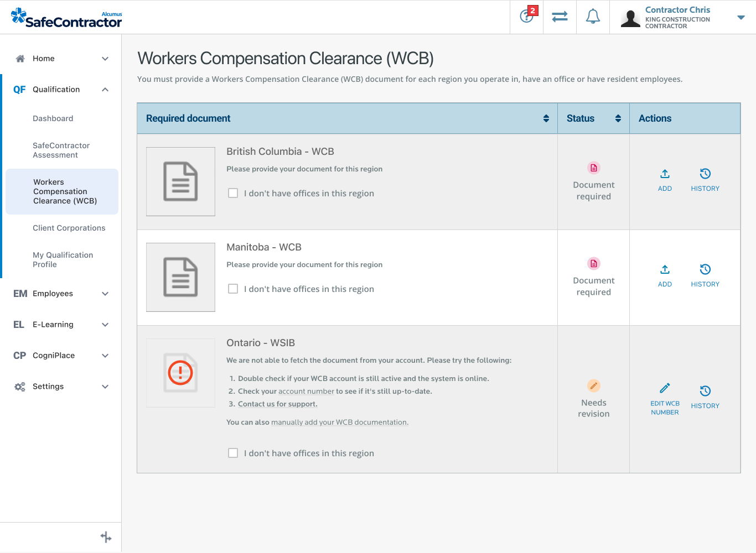Click Ontario error document thumbnail

tap(180, 373)
